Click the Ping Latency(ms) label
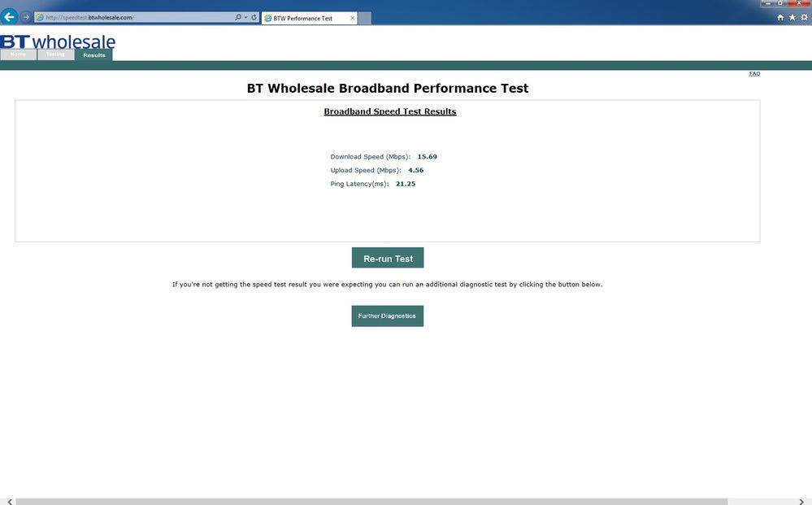The width and height of the screenshot is (812, 505). click(x=359, y=183)
